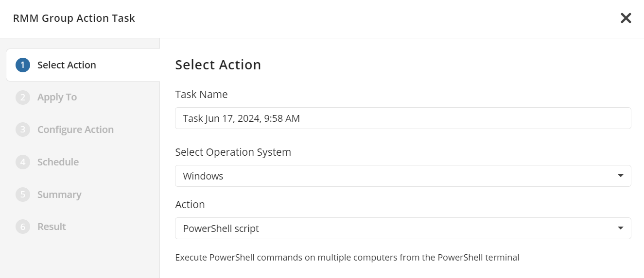Jump to the Schedule step
This screenshot has height=278, width=644.
58,162
